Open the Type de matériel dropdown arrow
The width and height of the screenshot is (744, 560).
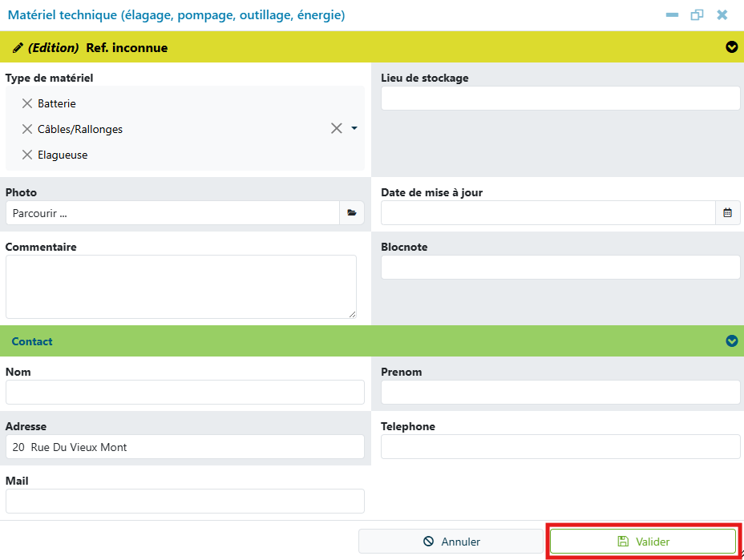click(x=354, y=128)
